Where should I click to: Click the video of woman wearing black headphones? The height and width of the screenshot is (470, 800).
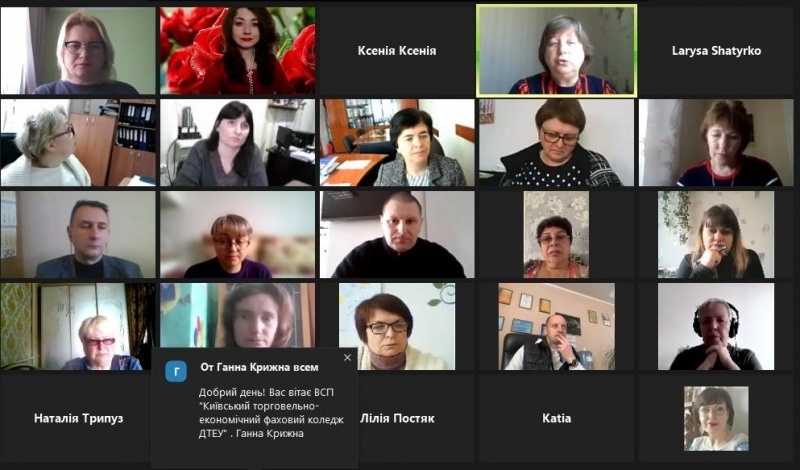coord(716,327)
